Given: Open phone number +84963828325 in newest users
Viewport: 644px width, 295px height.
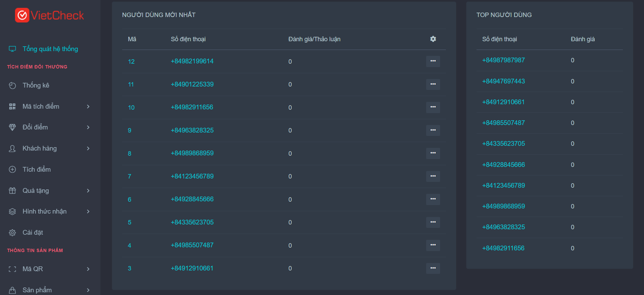Looking at the screenshot, I should pyautogui.click(x=192, y=130).
